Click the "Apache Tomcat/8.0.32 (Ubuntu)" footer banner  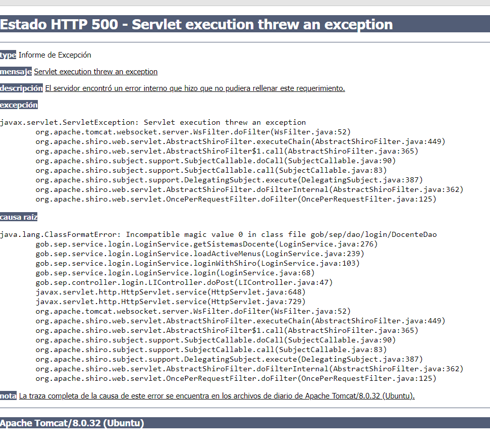[x=245, y=423]
